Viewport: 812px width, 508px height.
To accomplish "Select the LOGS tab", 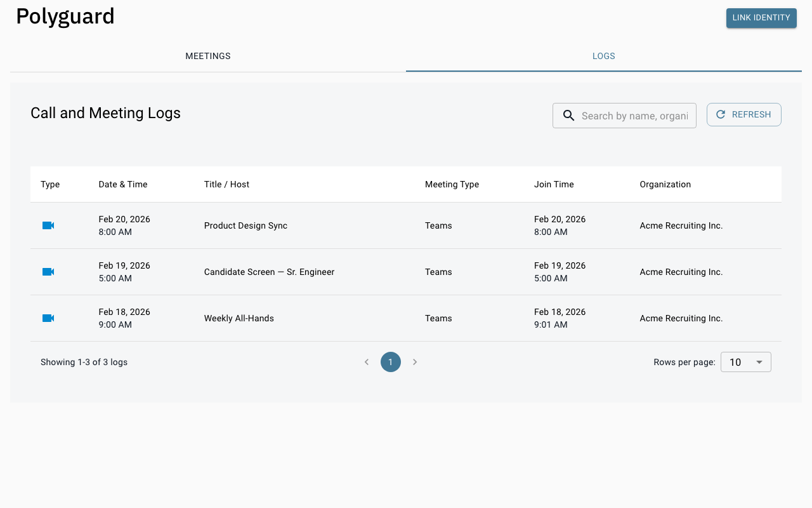I will pos(603,56).
